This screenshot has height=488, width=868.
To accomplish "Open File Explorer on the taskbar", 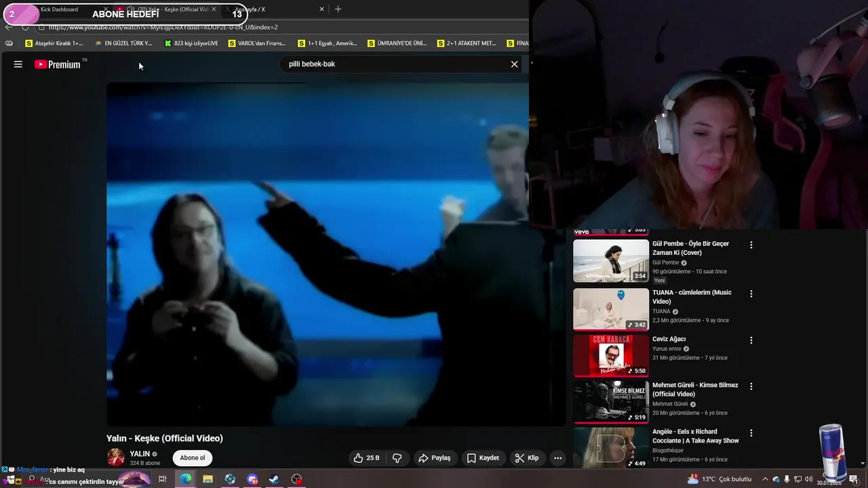I will click(208, 479).
